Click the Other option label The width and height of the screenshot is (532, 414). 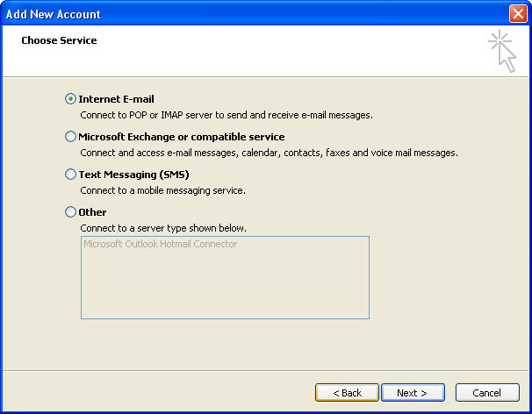coord(92,212)
